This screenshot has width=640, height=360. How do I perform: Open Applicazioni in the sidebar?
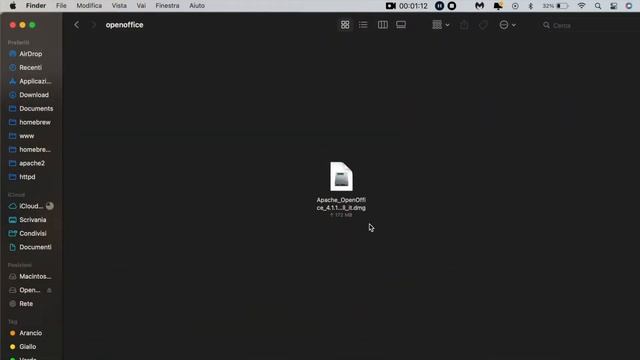[x=31, y=81]
